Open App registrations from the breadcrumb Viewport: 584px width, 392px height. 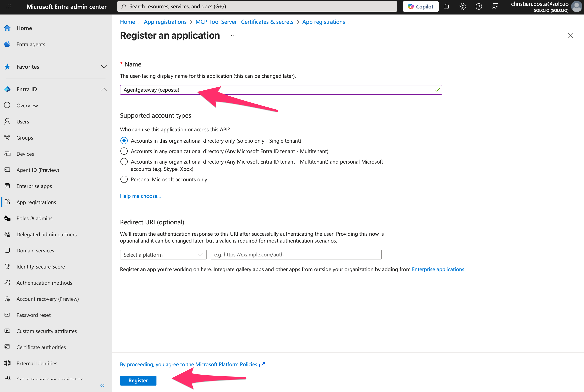pos(165,22)
